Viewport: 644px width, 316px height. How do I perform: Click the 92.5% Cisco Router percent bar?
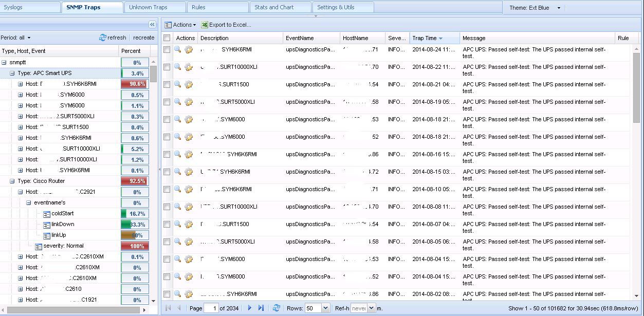(x=135, y=181)
